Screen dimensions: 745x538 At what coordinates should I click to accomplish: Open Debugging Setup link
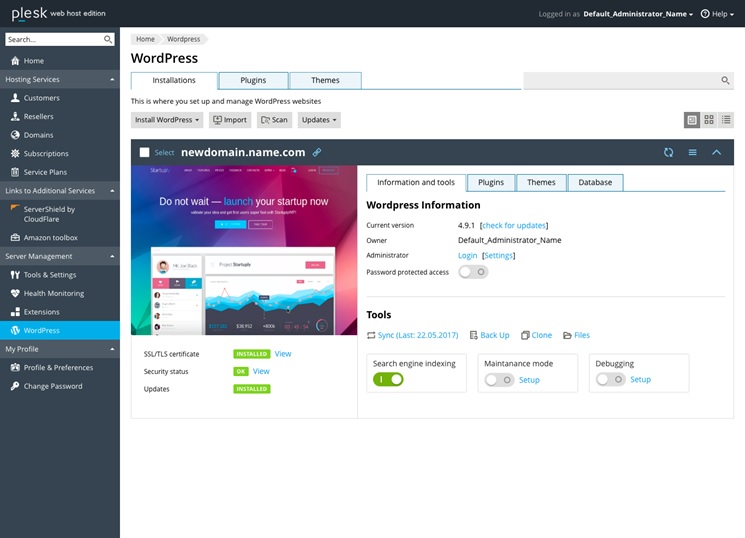[x=640, y=379]
